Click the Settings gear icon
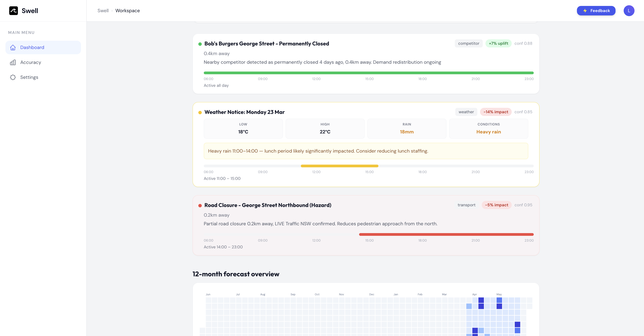Image resolution: width=644 pixels, height=336 pixels. pyautogui.click(x=13, y=77)
